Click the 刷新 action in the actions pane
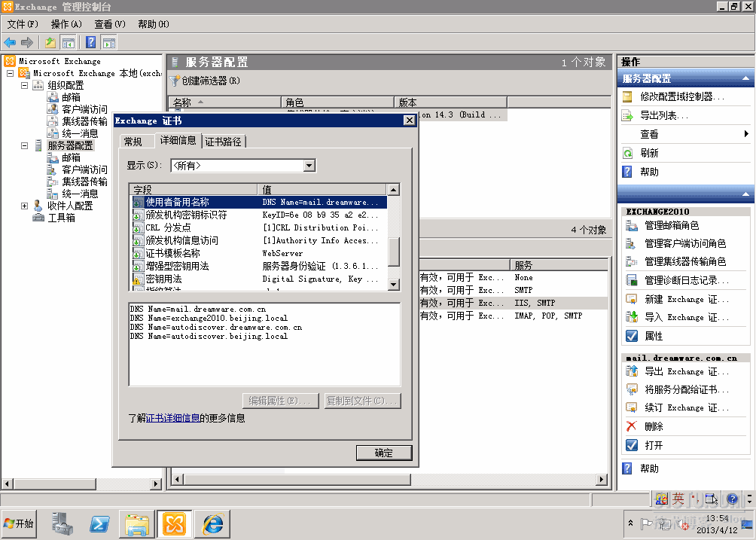 tap(649, 154)
